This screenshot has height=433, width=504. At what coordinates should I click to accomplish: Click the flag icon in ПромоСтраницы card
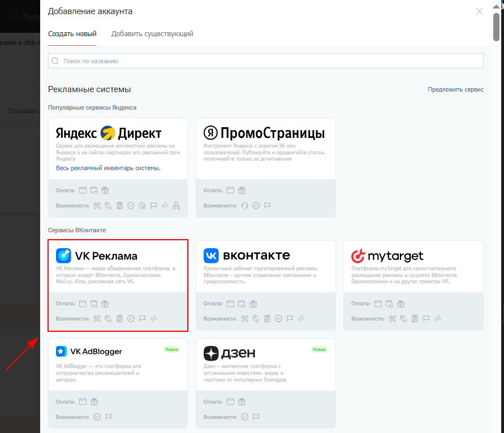point(268,206)
